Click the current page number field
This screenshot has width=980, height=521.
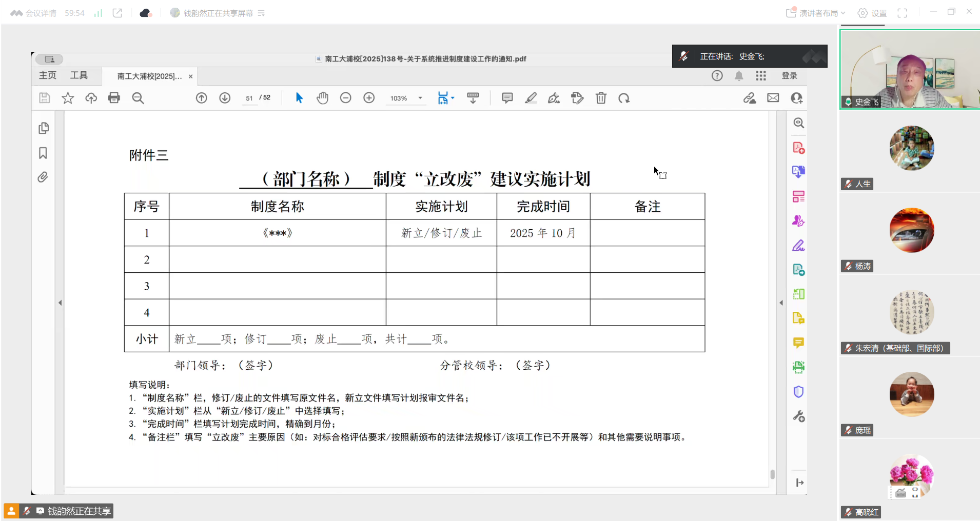249,98
